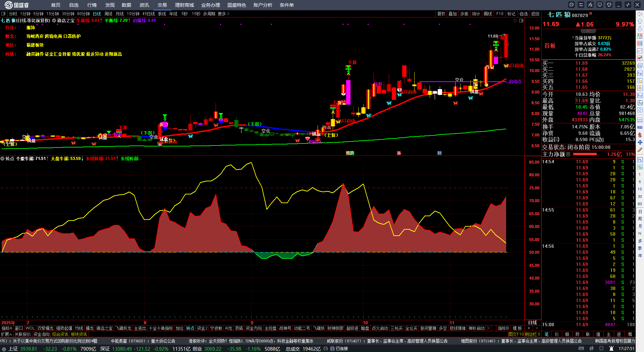This screenshot has height=352, width=644.
Task: Open 指标B indicator group selector
Action: [x=503, y=328]
